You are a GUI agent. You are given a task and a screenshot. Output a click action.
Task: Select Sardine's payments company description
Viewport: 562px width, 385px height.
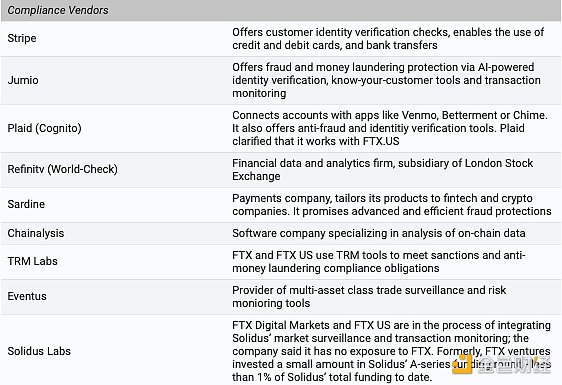click(x=392, y=204)
